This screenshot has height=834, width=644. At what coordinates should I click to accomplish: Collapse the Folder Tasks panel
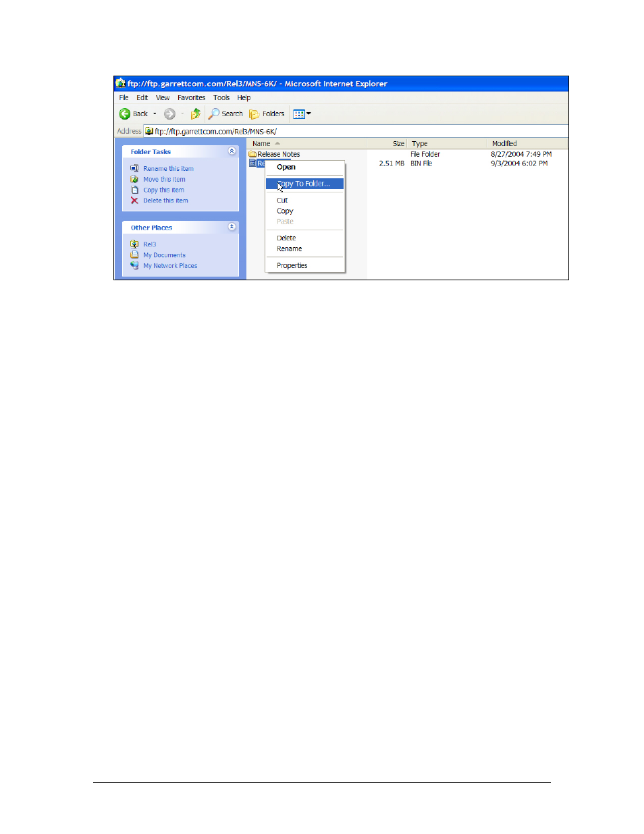tap(232, 151)
